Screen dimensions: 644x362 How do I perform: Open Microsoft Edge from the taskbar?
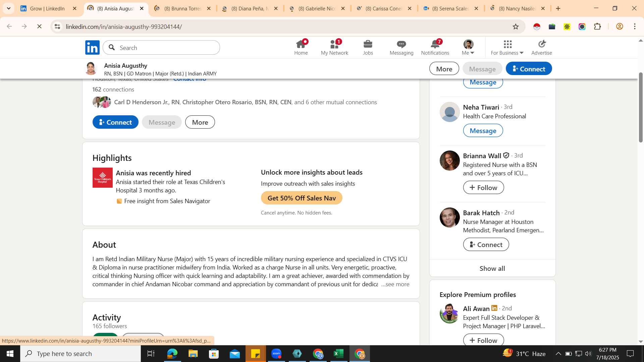172,354
